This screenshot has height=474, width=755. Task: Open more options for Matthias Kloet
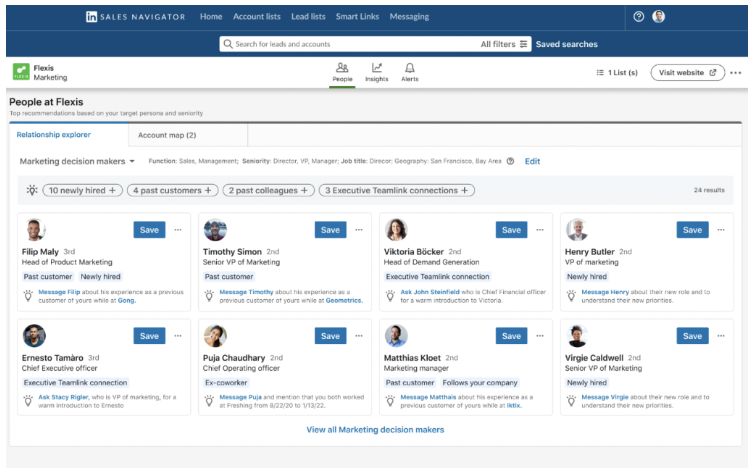[540, 336]
